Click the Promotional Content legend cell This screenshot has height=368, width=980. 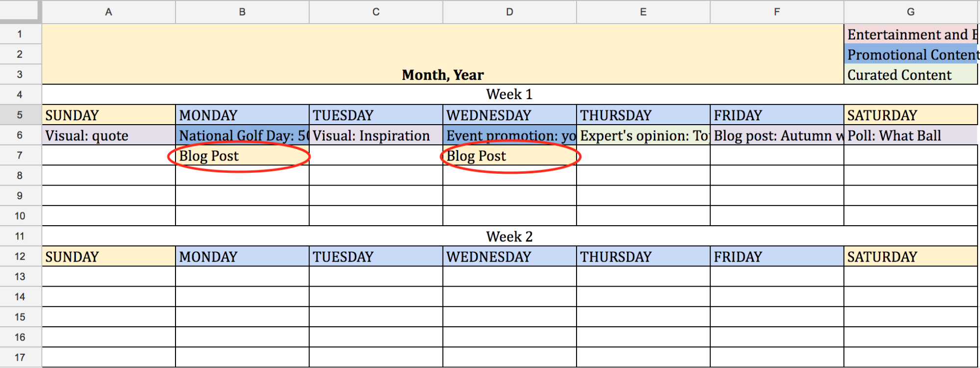pos(910,54)
